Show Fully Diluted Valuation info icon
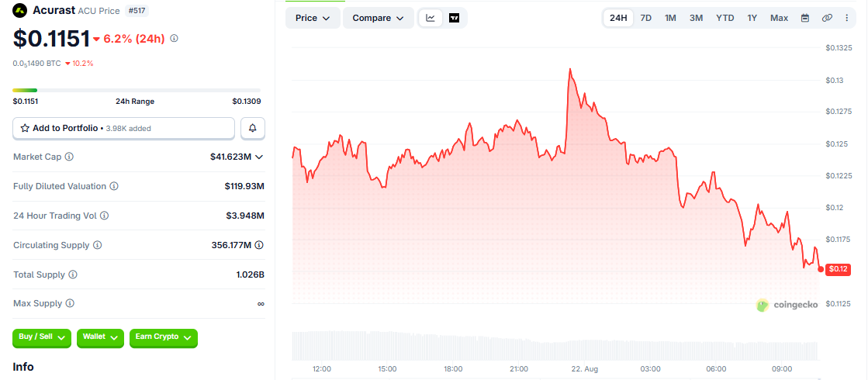The image size is (868, 380). (x=114, y=186)
